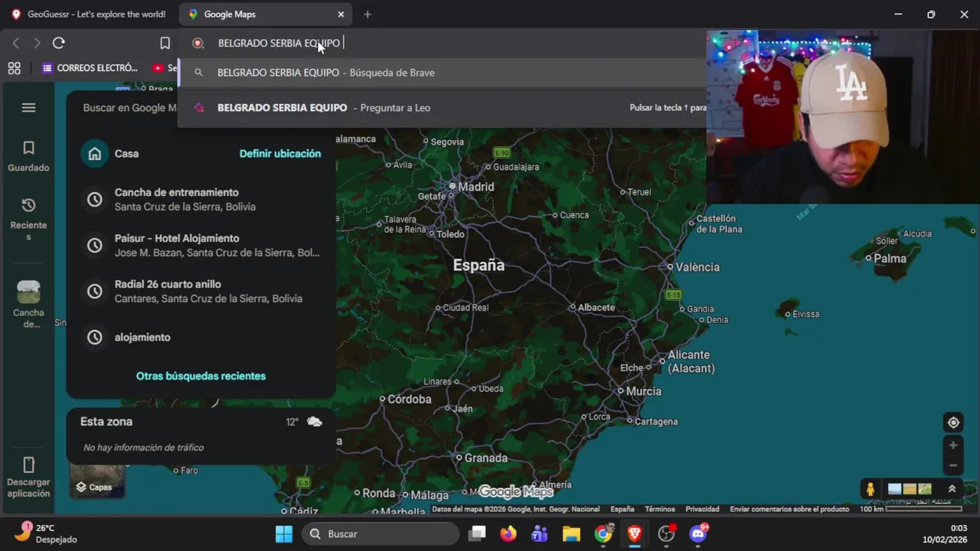Click the Córdoba city label

coord(410,399)
